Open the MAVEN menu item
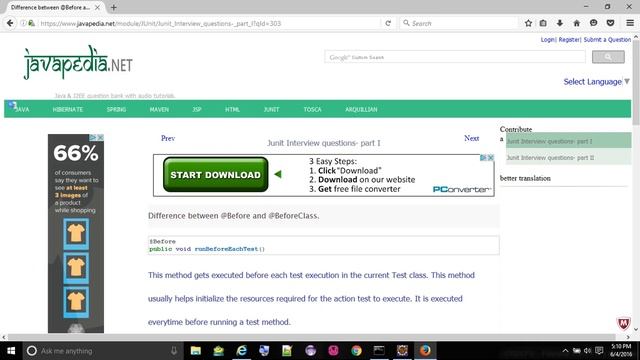The height and width of the screenshot is (360, 640). [x=159, y=109]
